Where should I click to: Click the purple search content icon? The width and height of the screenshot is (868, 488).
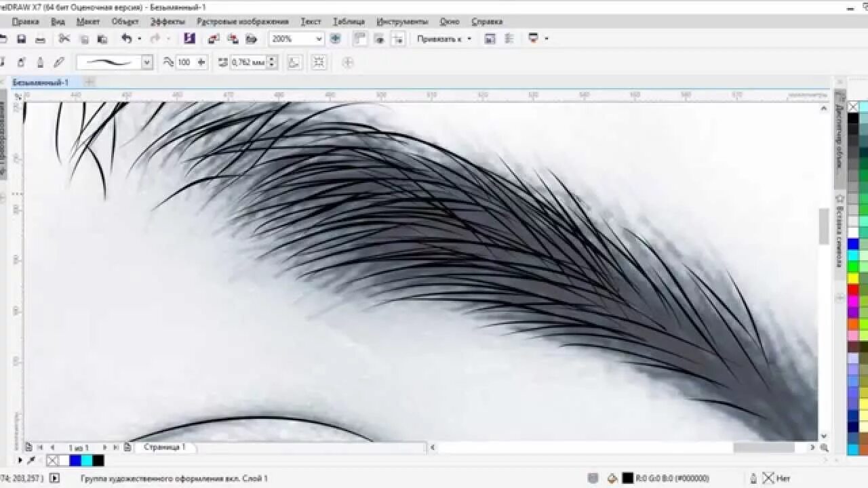(x=189, y=39)
